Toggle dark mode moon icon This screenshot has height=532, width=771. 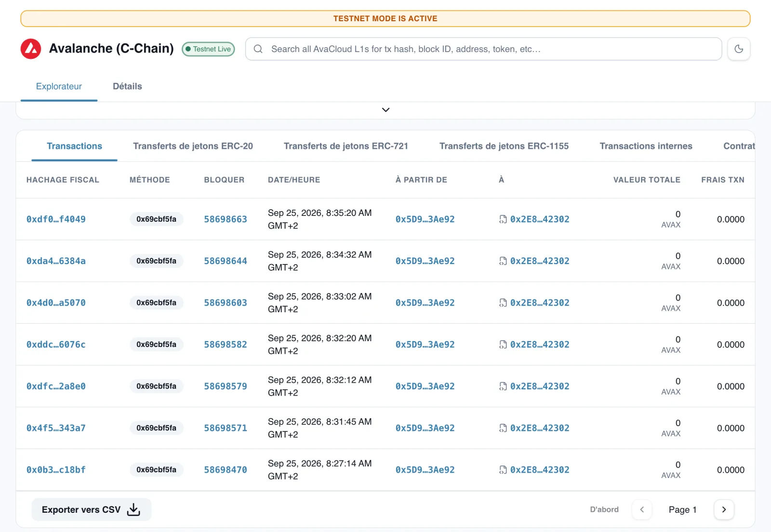(x=739, y=49)
